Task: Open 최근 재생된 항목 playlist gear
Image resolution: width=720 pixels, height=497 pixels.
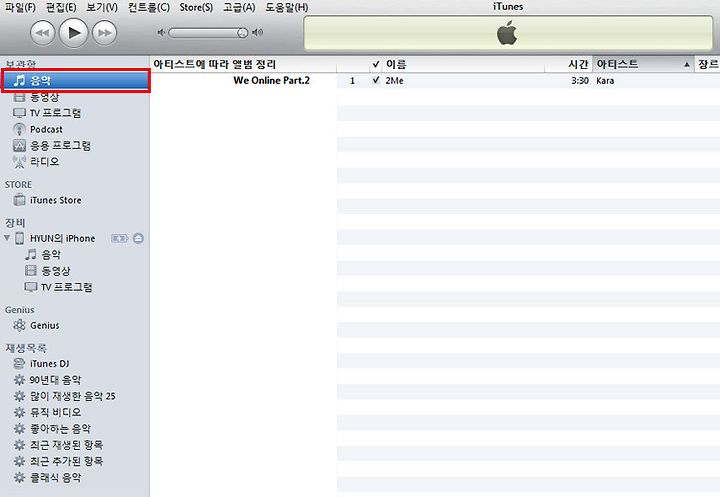Action: coord(19,445)
